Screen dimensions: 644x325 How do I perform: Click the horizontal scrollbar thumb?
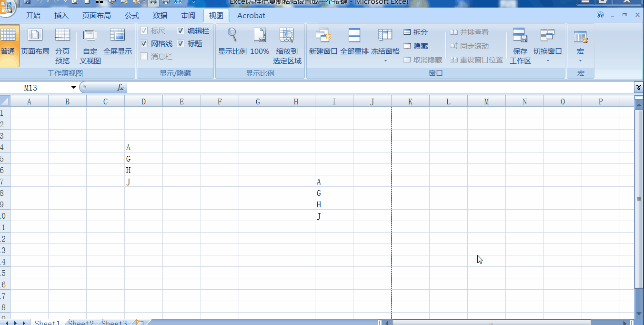tap(491, 323)
